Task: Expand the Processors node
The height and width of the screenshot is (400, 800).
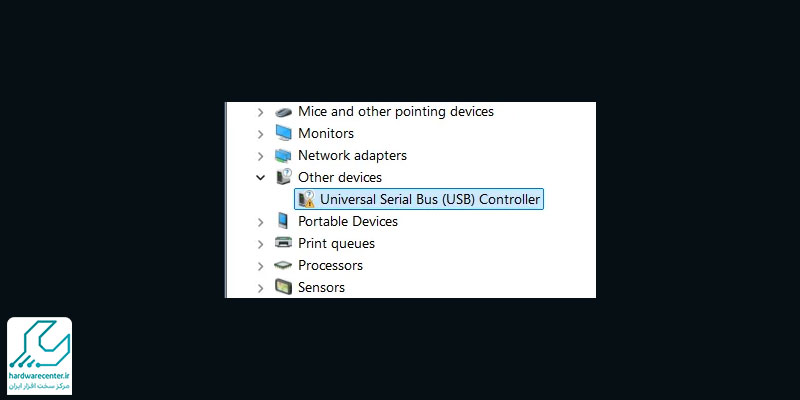Action: click(x=260, y=266)
